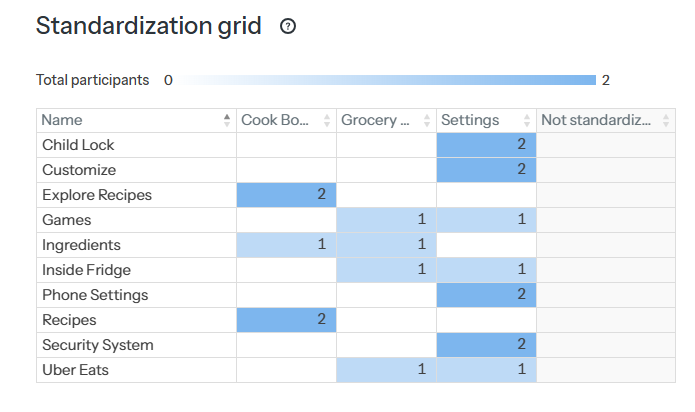Click the Name column header

pyautogui.click(x=62, y=120)
